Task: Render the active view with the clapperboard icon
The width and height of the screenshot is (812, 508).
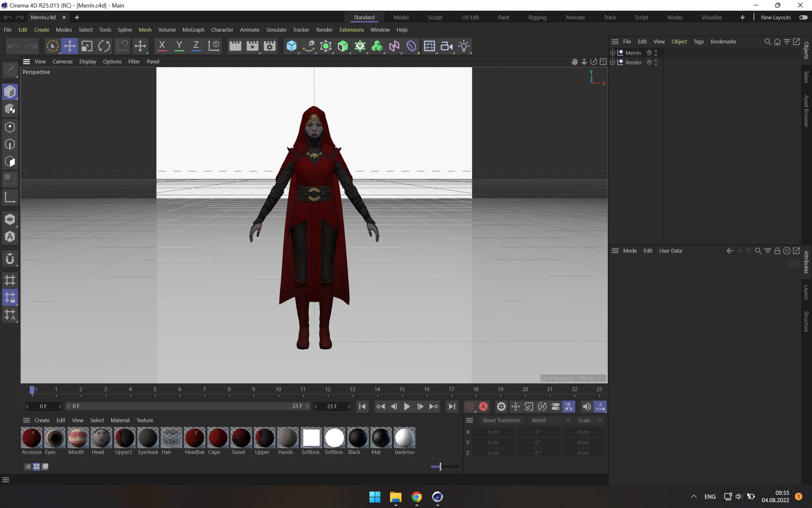Action: tap(235, 46)
